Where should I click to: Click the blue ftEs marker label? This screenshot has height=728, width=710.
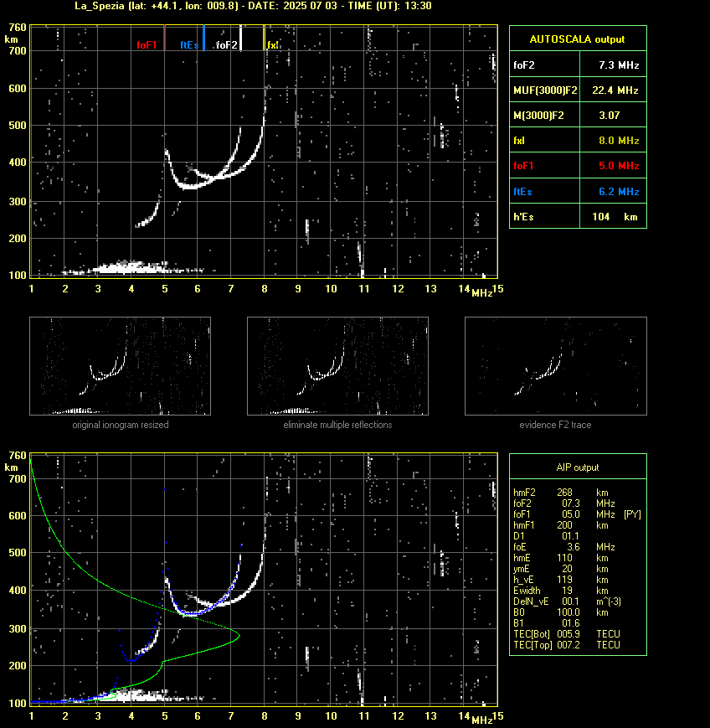click(189, 45)
